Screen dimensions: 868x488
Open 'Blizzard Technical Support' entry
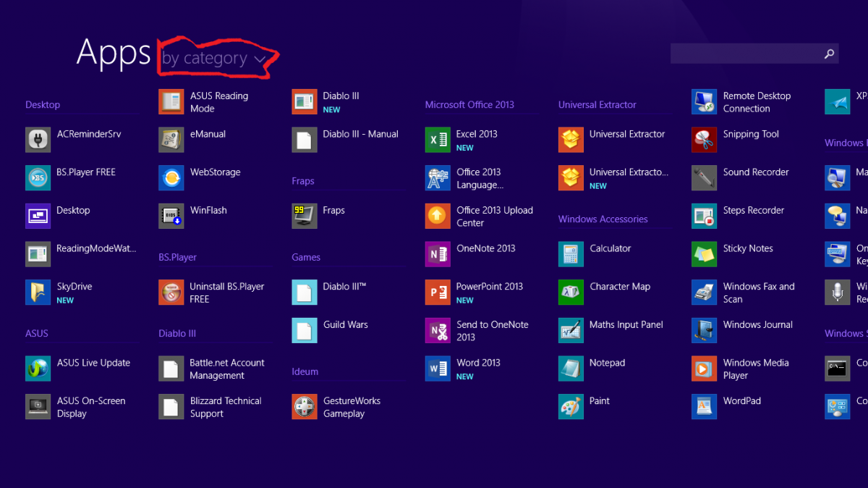pos(211,407)
